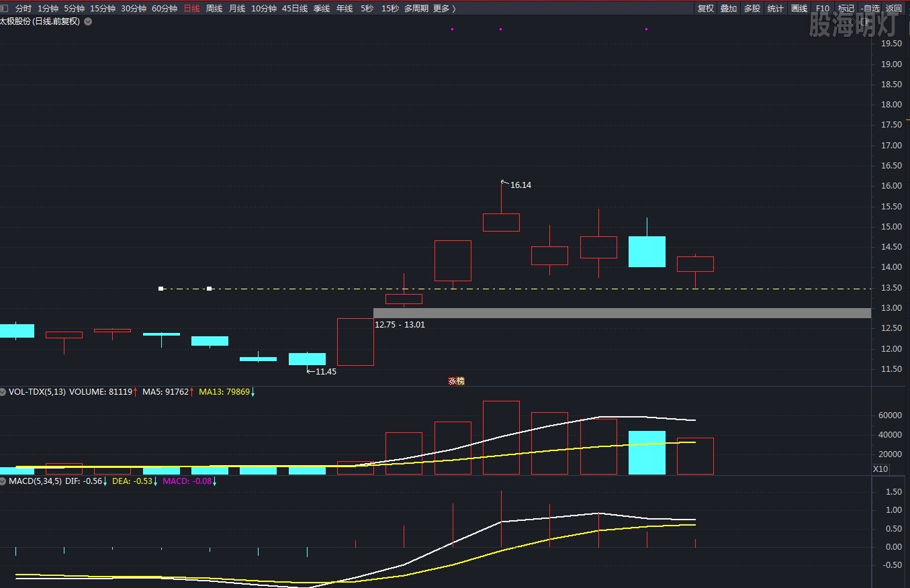Switch to 年线 yearly chart
The height and width of the screenshot is (588, 910).
[345, 9]
